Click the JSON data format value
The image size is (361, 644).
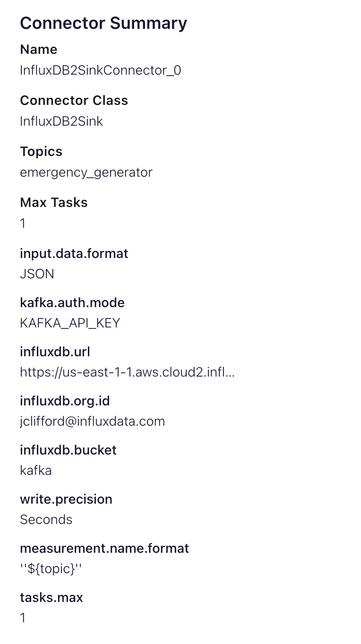click(37, 274)
